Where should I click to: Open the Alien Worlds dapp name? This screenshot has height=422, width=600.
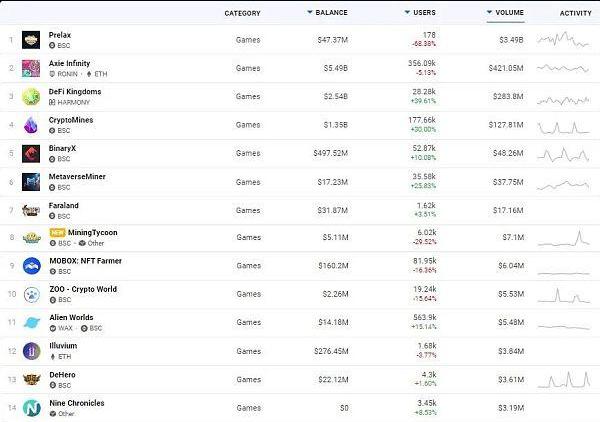71,317
